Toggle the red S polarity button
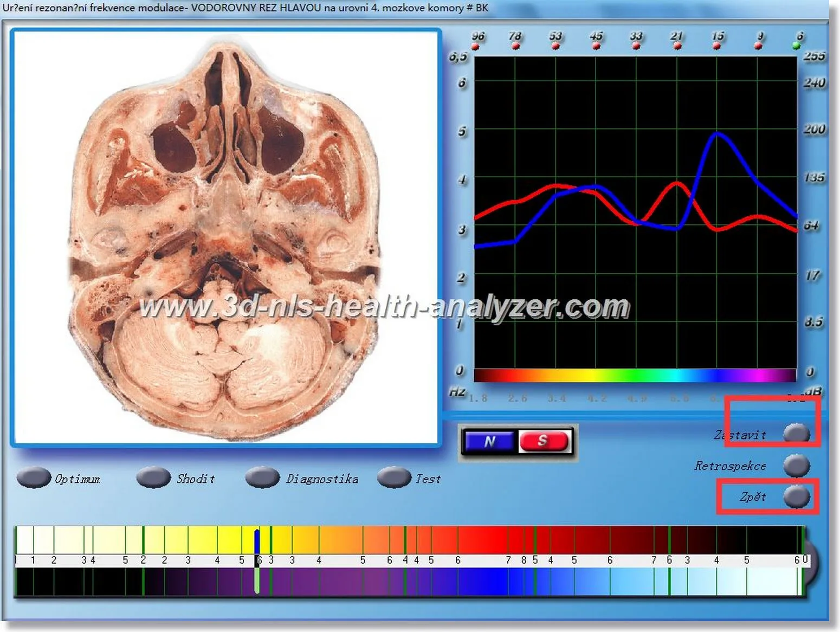The width and height of the screenshot is (840, 632). (x=544, y=441)
